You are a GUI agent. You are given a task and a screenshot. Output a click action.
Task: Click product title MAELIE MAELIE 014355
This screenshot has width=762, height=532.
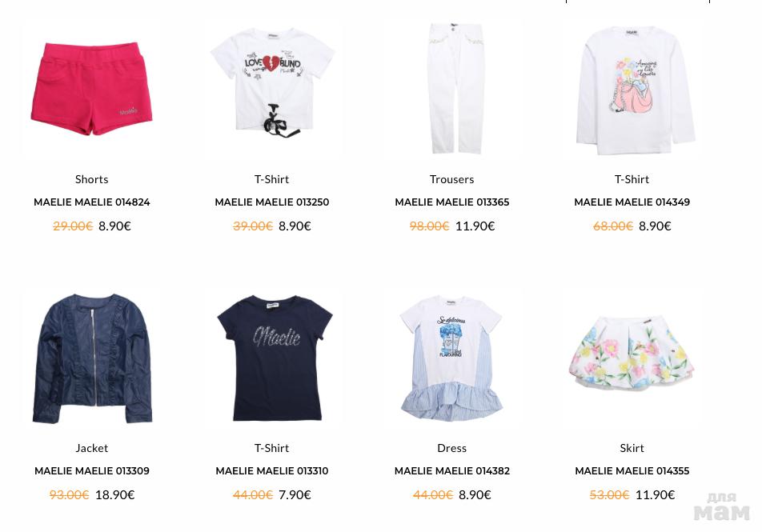point(632,470)
